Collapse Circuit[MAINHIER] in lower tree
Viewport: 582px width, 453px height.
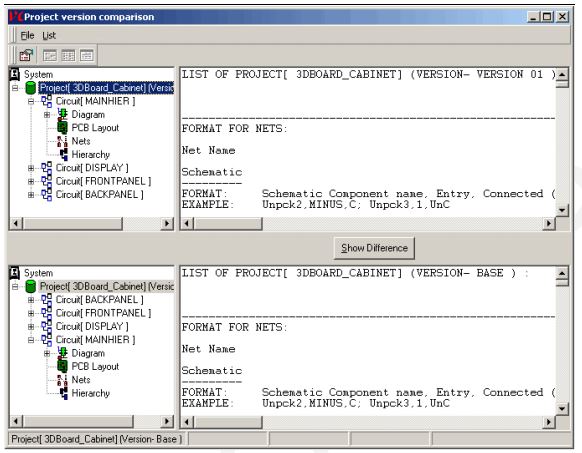tap(31, 340)
